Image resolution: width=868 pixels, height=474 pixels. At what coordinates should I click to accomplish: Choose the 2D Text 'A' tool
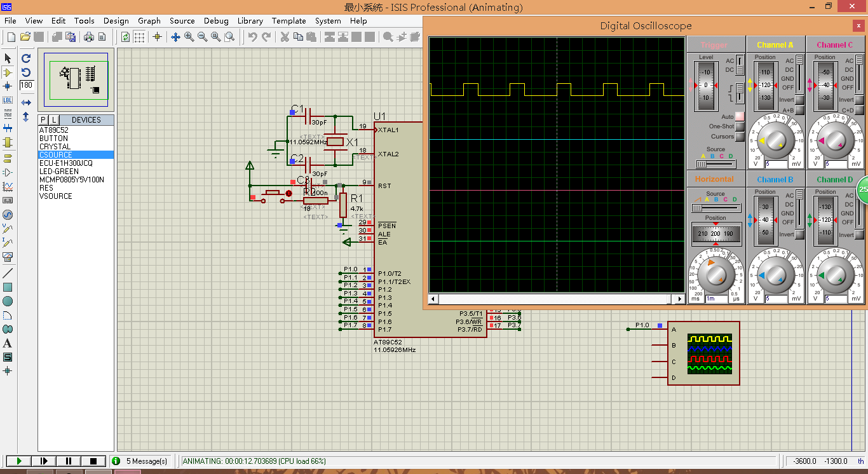pos(8,343)
